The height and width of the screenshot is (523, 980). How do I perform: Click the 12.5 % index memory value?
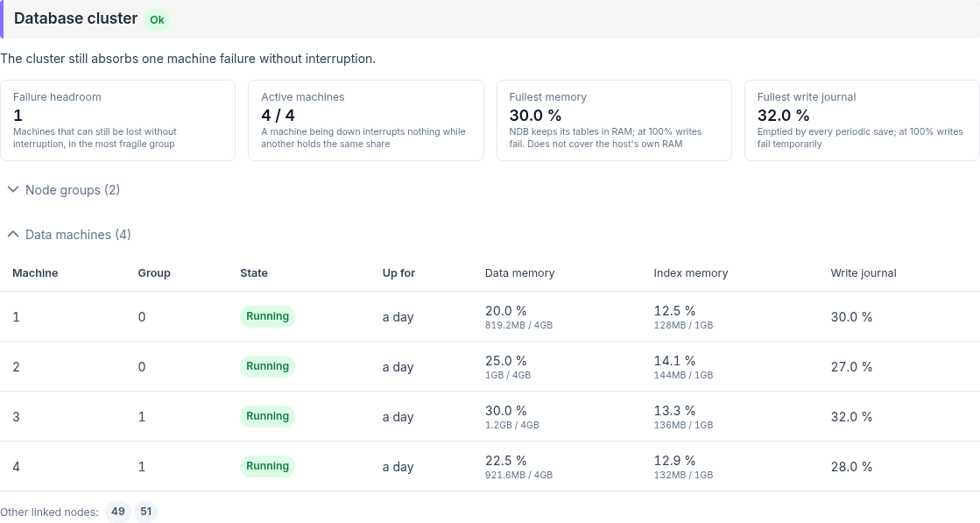(x=674, y=310)
